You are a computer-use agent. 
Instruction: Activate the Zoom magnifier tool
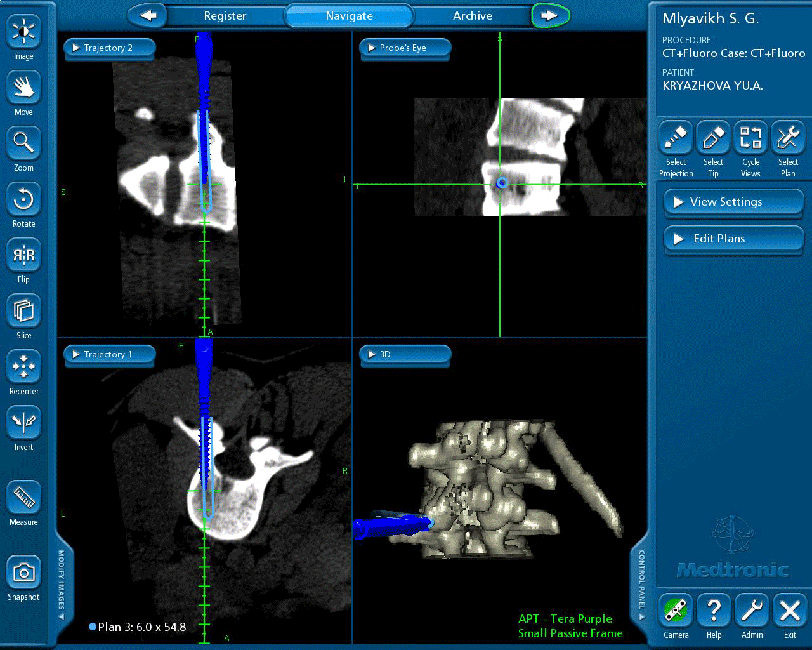[23, 143]
